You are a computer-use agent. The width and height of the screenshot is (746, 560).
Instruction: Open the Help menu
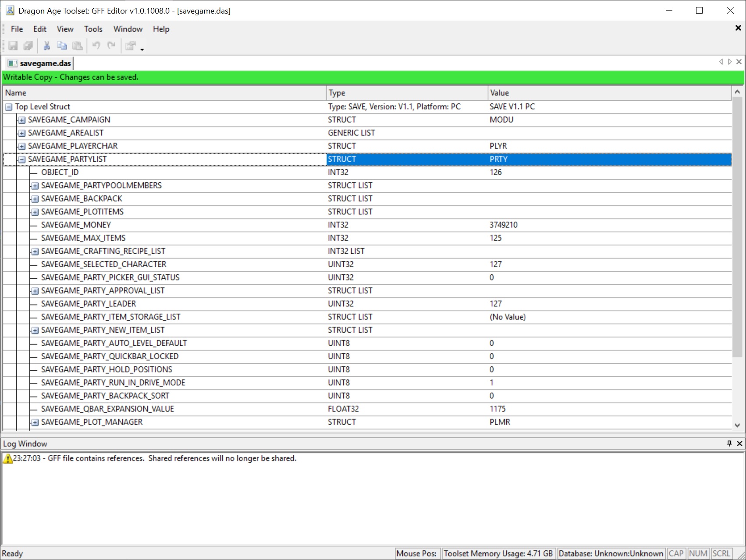pos(161,29)
